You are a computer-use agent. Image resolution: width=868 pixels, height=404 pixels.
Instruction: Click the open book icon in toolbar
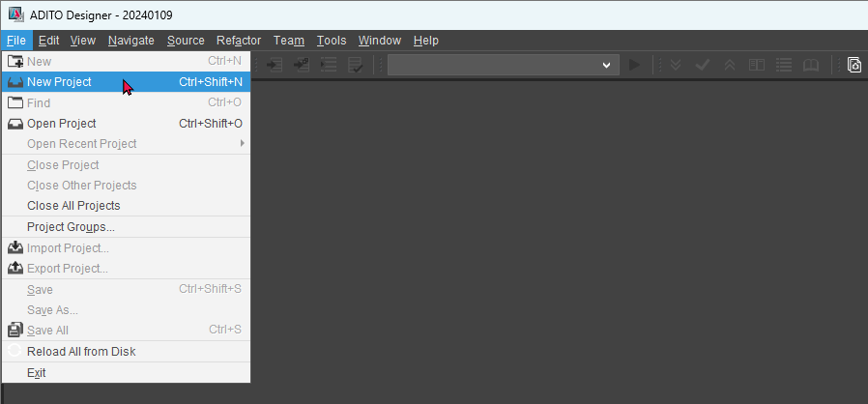[811, 65]
